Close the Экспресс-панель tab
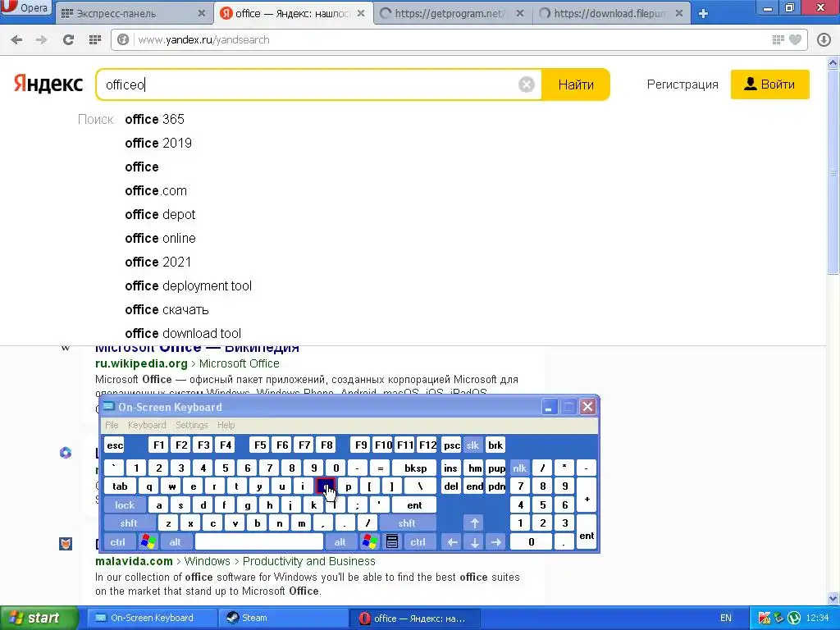Image resolution: width=840 pixels, height=630 pixels. tap(202, 13)
